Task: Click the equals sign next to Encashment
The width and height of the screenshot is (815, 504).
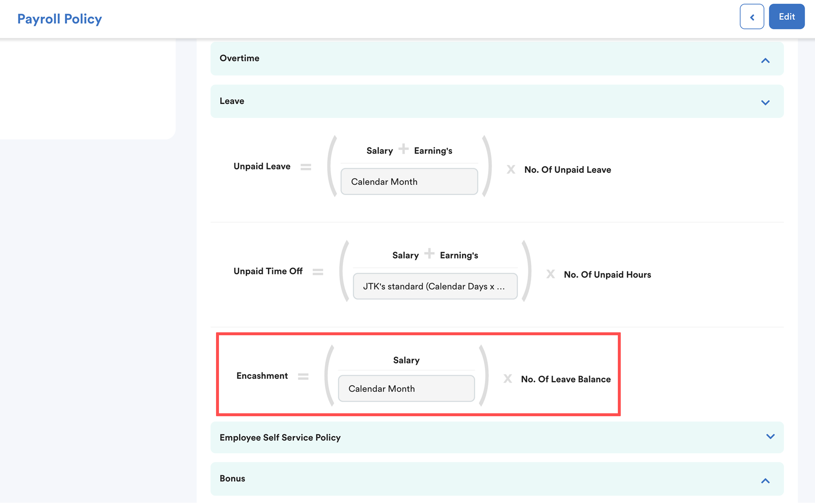Action: click(303, 377)
